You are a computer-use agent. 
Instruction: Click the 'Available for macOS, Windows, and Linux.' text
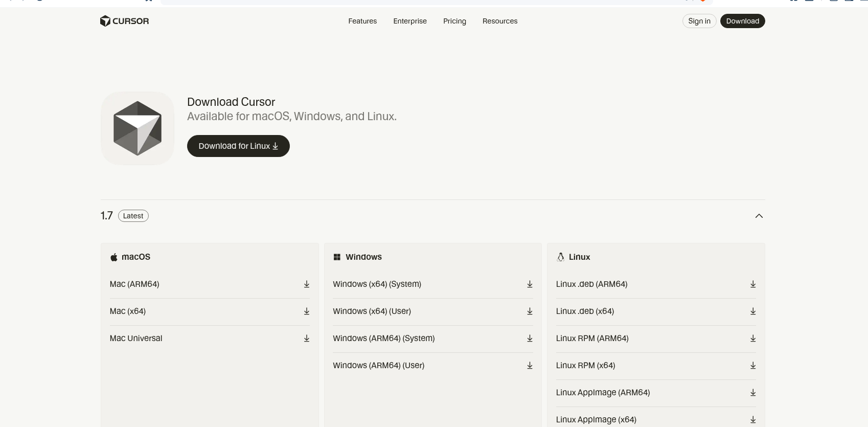pyautogui.click(x=292, y=117)
